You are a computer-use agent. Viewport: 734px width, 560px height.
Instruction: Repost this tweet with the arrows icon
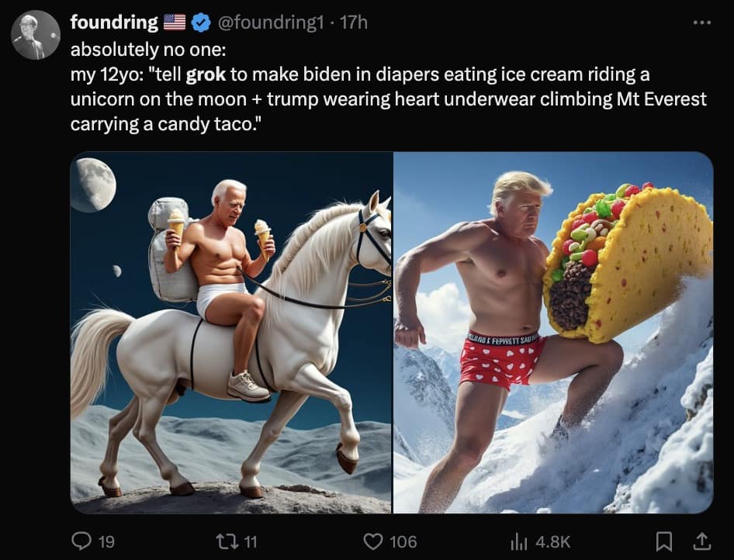223,541
